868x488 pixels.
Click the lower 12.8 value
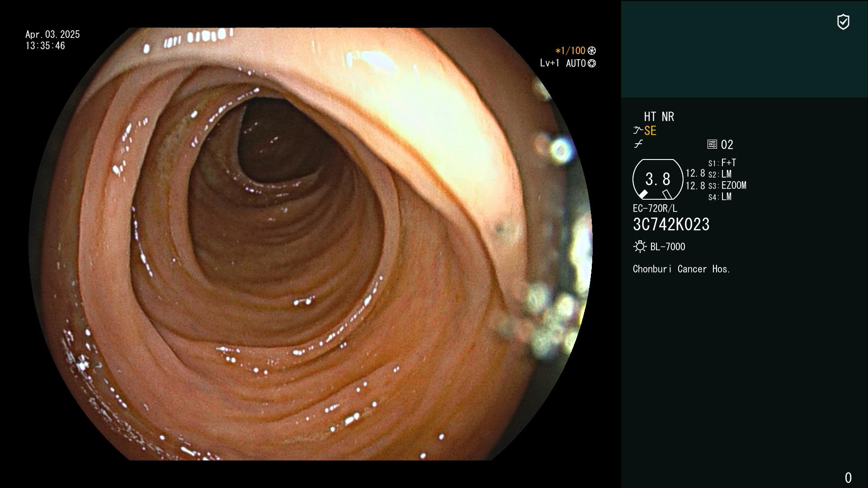click(x=695, y=186)
